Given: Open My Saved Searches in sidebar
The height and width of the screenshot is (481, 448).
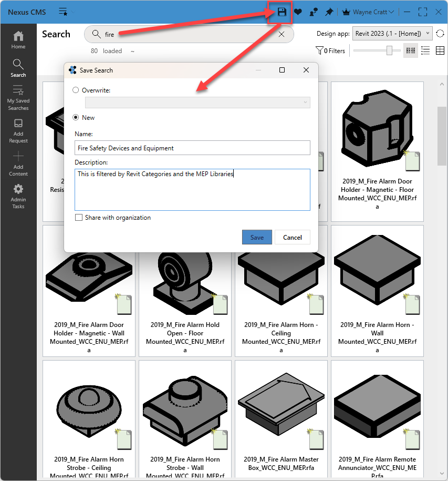Looking at the screenshot, I should point(18,98).
